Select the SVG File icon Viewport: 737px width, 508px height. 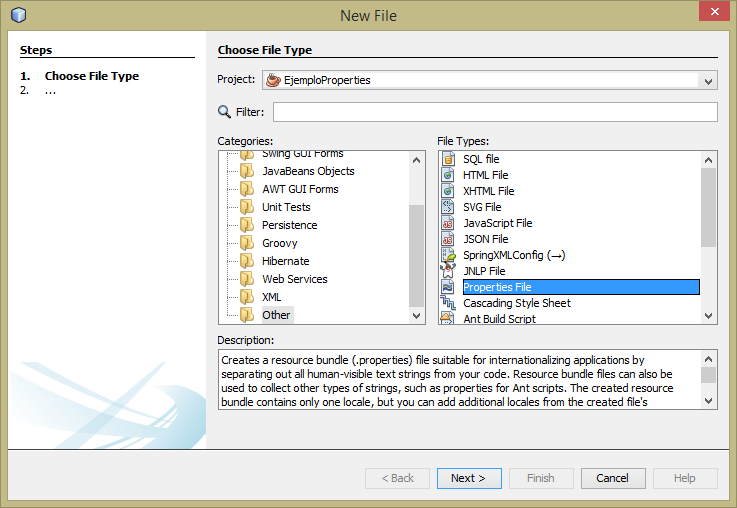tap(448, 207)
